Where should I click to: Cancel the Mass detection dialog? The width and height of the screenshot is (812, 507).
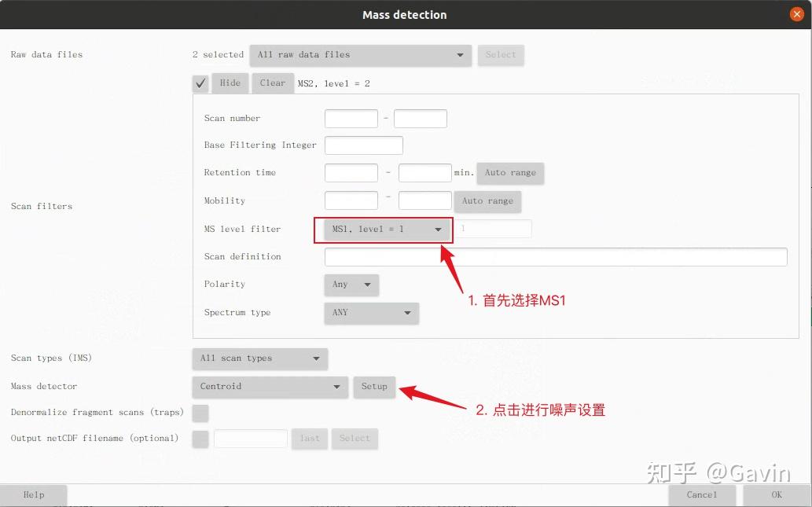(700, 494)
